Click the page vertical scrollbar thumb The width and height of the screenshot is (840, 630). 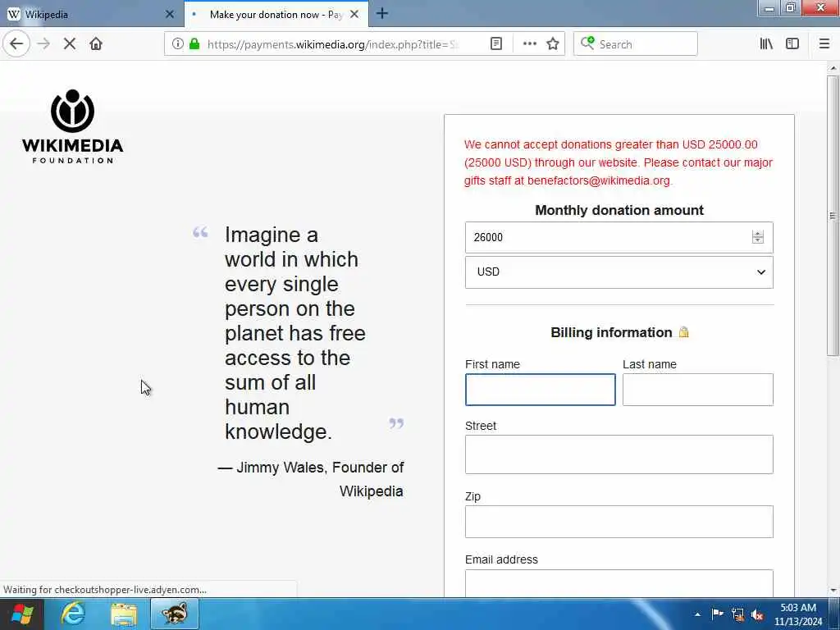point(833,216)
